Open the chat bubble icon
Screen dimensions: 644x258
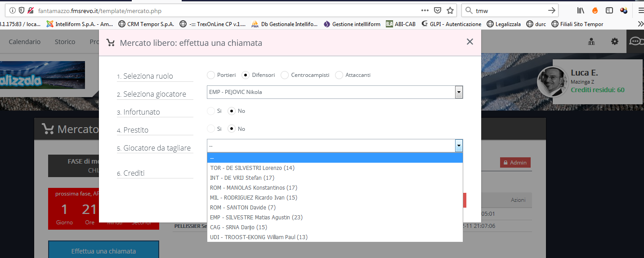tap(635, 41)
